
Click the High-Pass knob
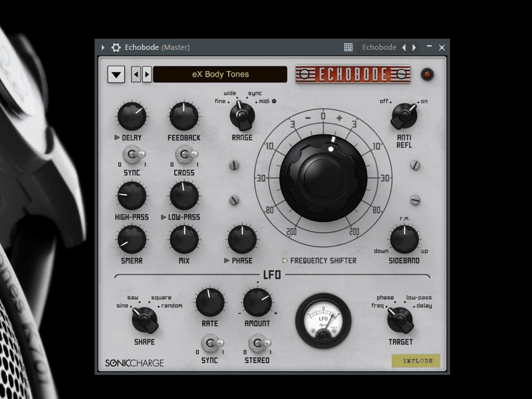point(132,196)
